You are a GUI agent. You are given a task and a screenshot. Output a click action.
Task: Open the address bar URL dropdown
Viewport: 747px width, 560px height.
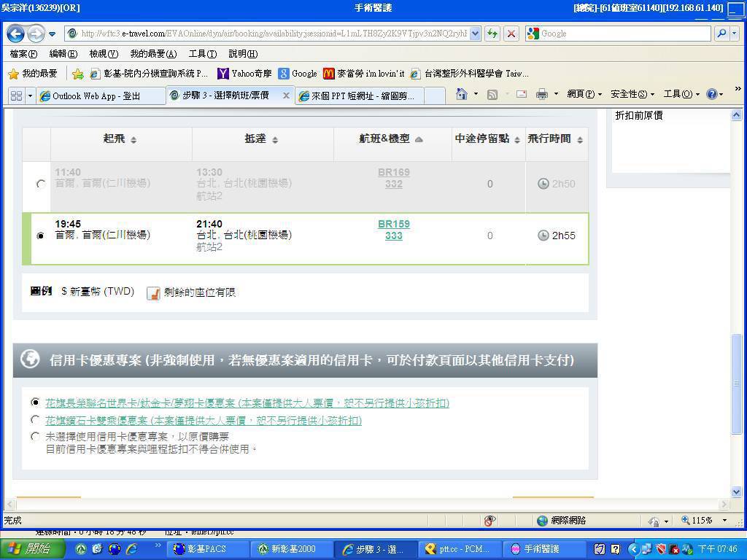(x=476, y=34)
